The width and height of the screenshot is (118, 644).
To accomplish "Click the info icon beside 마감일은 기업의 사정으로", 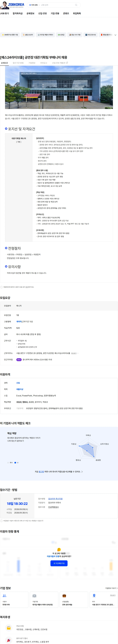I will tap(1, 521).
